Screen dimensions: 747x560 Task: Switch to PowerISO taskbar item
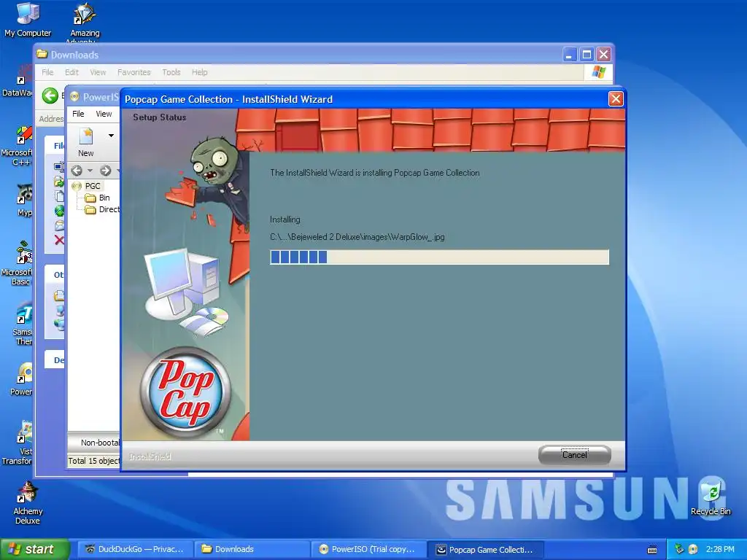coord(368,549)
